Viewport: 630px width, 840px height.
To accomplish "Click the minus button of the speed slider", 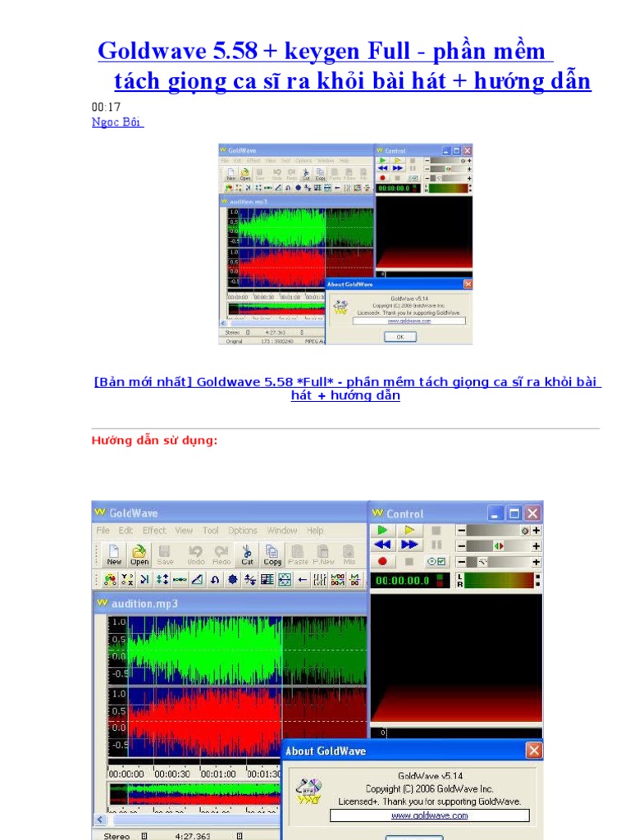I will click(461, 562).
